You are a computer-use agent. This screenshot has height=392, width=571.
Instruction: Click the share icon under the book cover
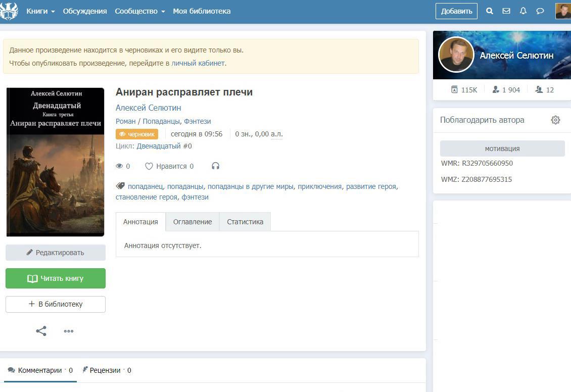[41, 331]
